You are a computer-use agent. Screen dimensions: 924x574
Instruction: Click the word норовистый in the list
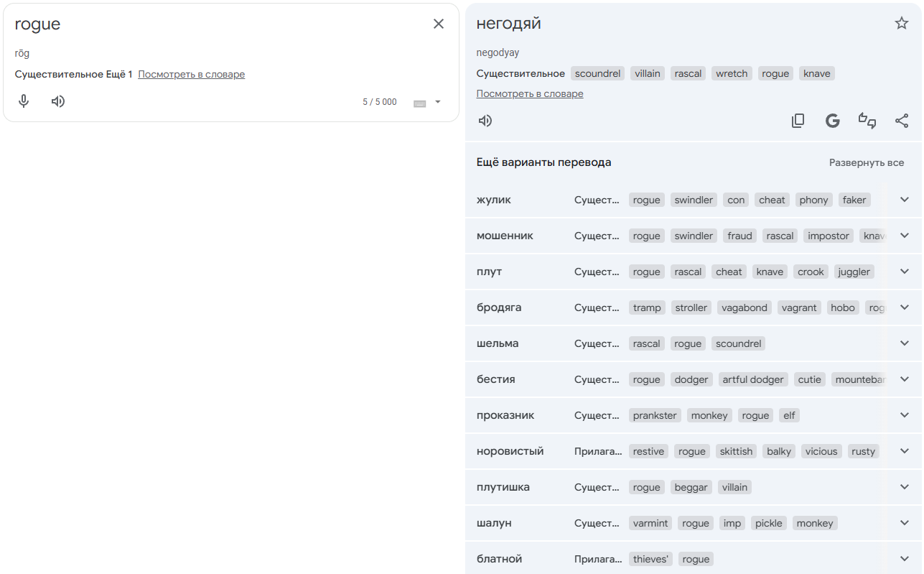tap(510, 451)
